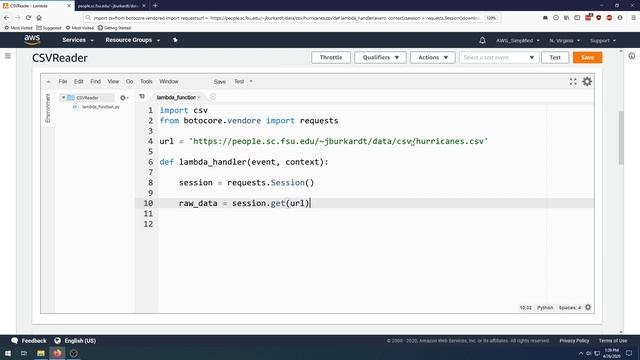This screenshot has height=360, width=640.
Task: Open the AWS_Simplified account dropdown
Action: 518,40
